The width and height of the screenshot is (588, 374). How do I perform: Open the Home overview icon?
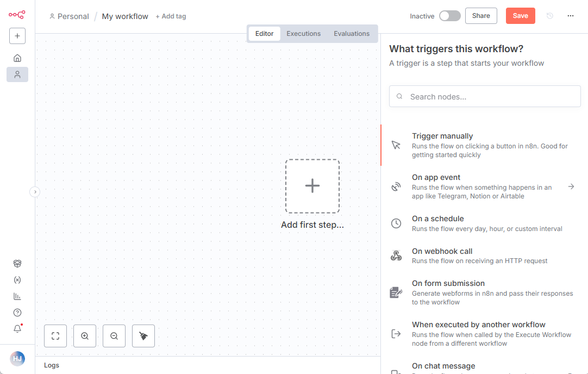[17, 58]
